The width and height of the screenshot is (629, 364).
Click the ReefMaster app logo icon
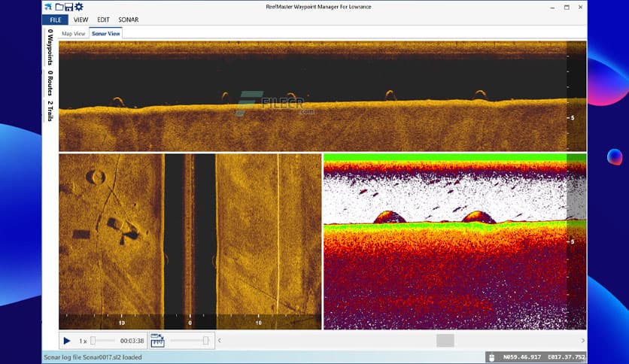(48, 7)
